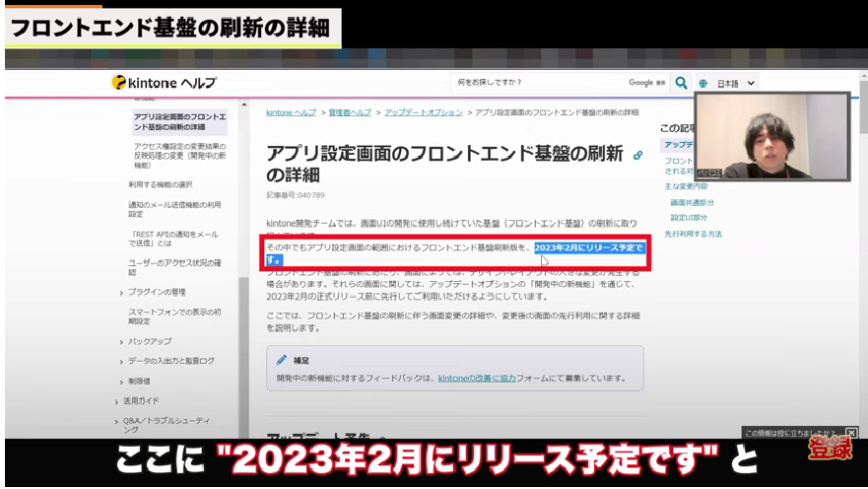Close the feedback popup with X
The width and height of the screenshot is (868, 489).
[x=851, y=433]
